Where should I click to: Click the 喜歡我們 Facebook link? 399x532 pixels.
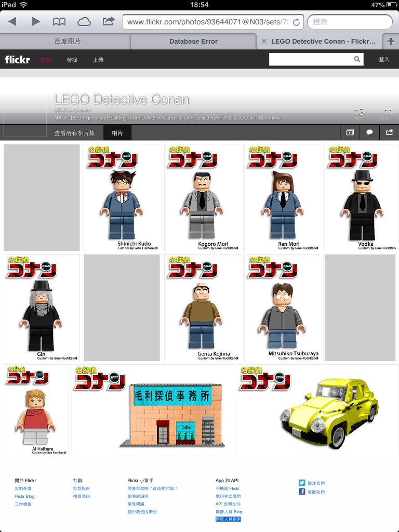click(316, 492)
